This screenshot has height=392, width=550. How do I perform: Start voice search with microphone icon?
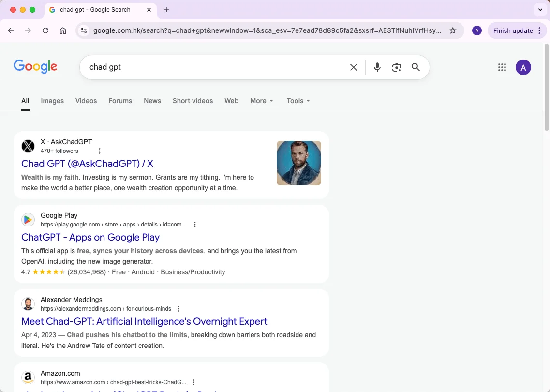click(x=377, y=67)
